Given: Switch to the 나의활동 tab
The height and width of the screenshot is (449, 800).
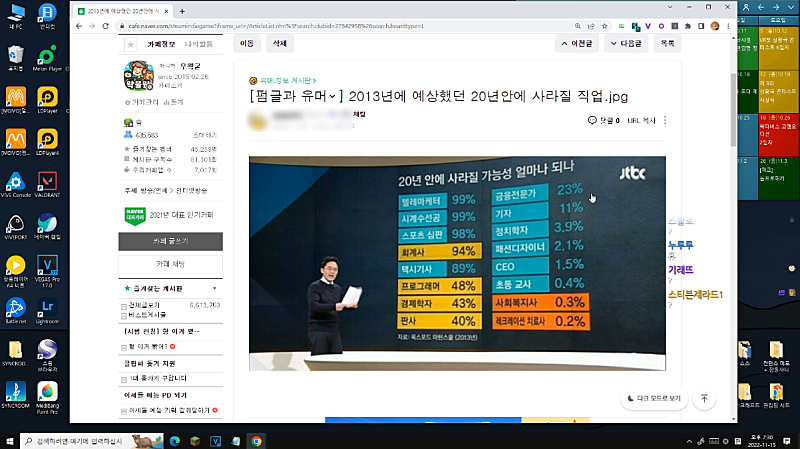Looking at the screenshot, I should pyautogui.click(x=199, y=44).
